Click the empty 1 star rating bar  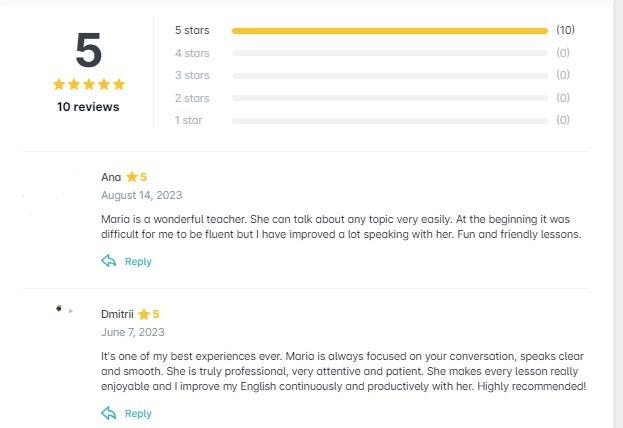[389, 120]
